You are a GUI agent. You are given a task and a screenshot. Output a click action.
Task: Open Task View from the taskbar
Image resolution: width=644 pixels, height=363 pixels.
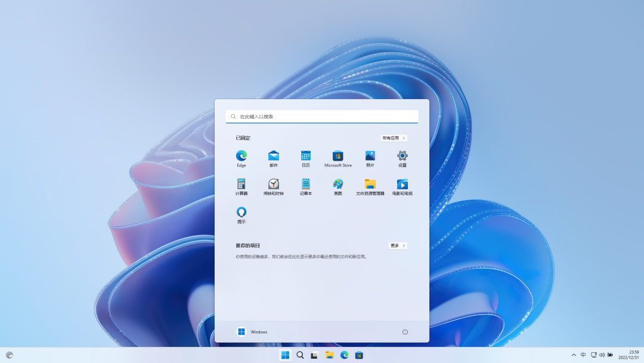[314, 354]
